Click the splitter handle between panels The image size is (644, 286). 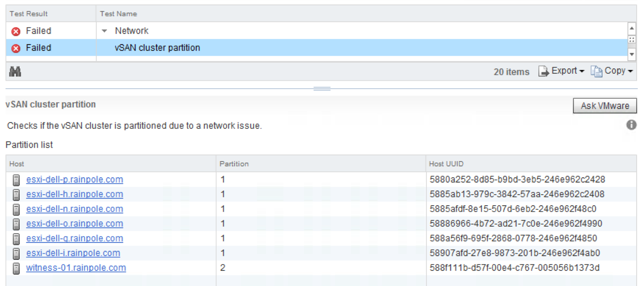(x=322, y=89)
